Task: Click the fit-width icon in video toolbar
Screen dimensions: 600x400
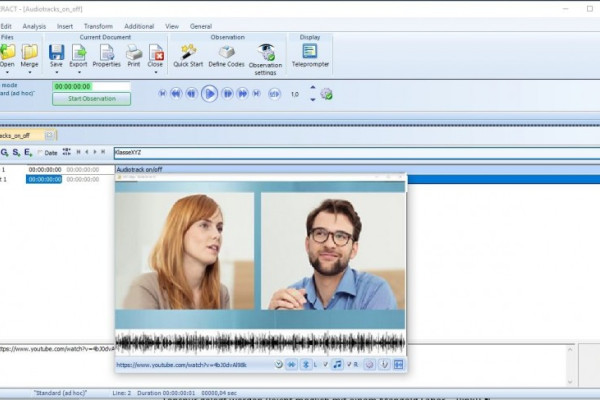Action: 398,365
